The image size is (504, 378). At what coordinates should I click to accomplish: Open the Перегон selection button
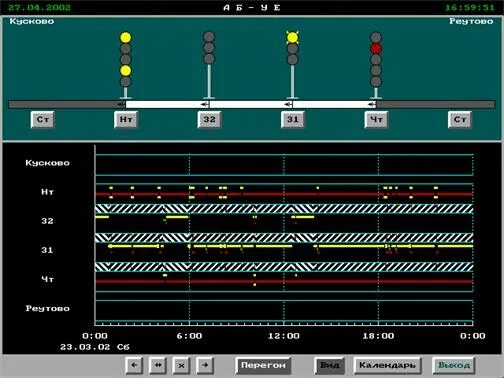(x=263, y=366)
